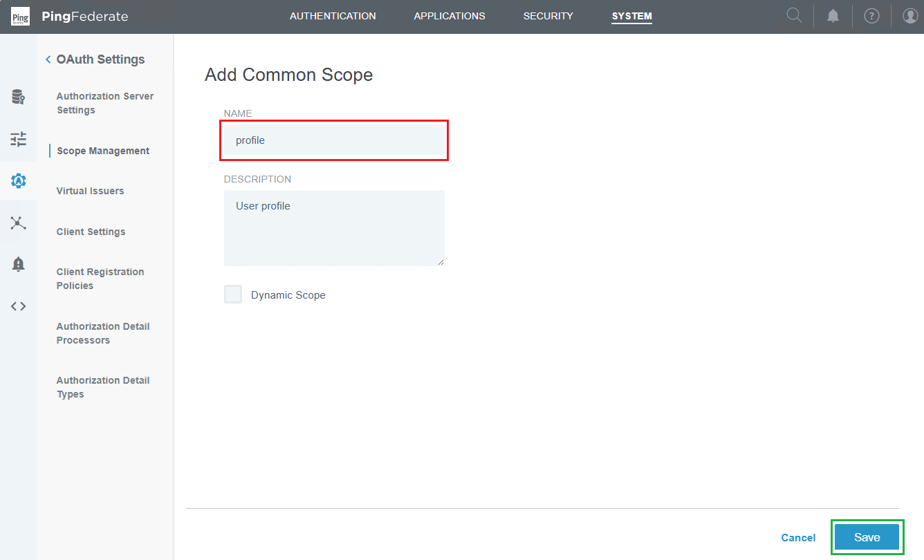Switch to the AUTHENTICATION tab

pos(333,16)
